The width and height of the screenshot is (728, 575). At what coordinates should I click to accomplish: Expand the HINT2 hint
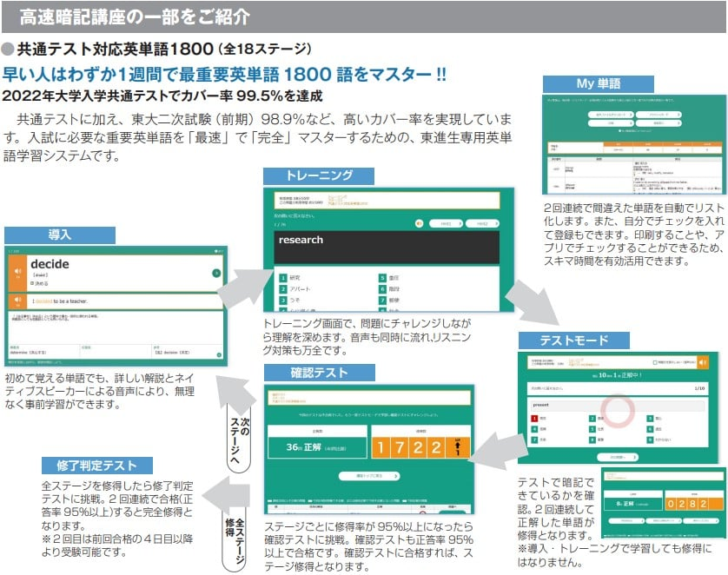click(x=481, y=223)
